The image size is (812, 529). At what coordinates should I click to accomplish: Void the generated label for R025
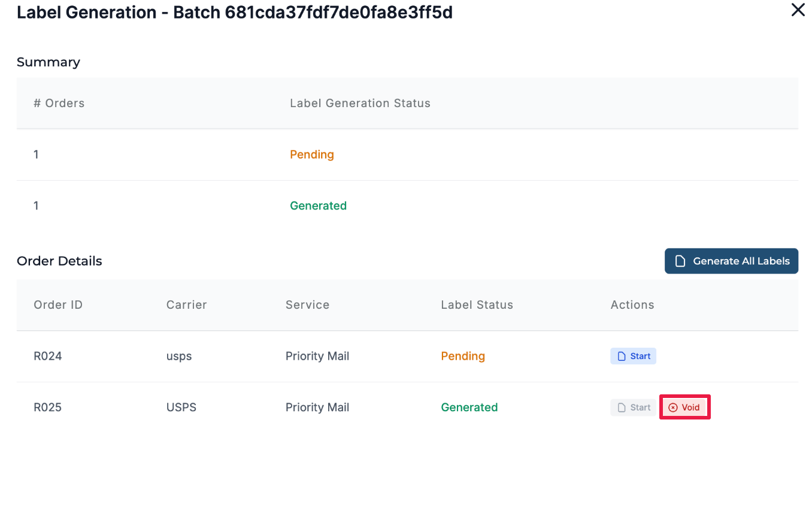point(684,408)
